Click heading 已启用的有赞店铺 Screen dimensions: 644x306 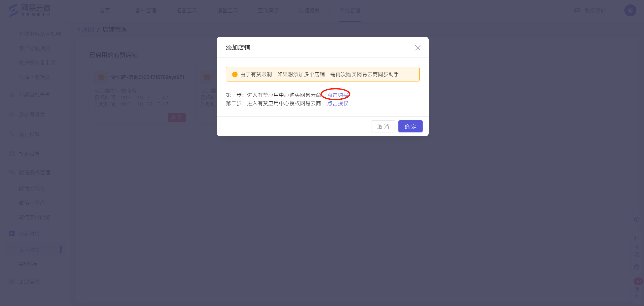(113, 55)
